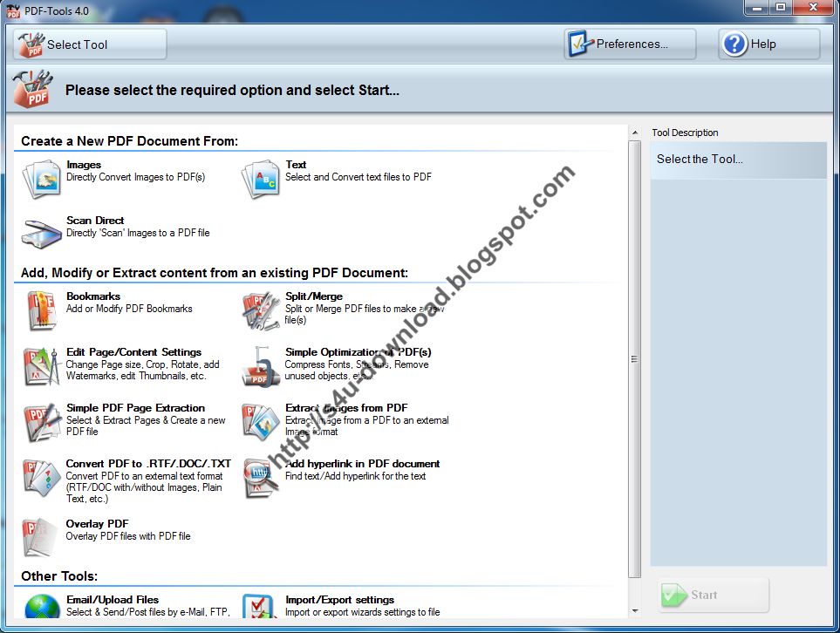Select the Images tool title
This screenshot has height=633, width=840.
click(84, 165)
